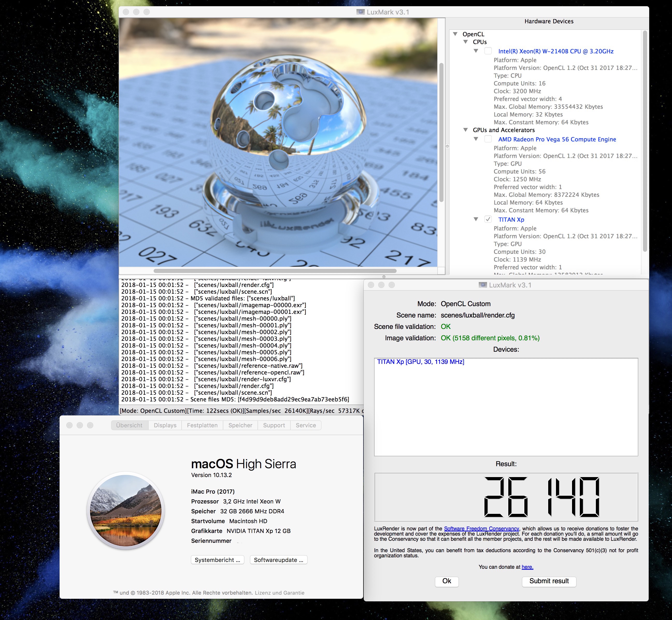Open the Displays tab
This screenshot has width=672, height=620.
tap(165, 425)
